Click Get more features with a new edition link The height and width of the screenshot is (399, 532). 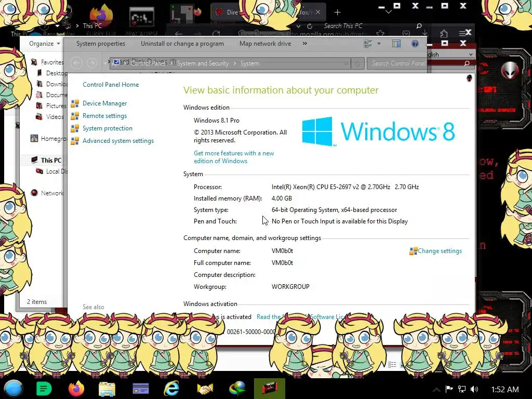(234, 157)
